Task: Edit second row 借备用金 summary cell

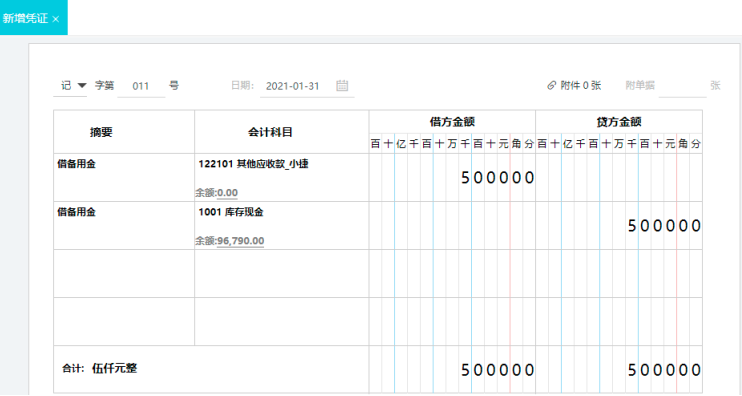Action: tap(124, 226)
